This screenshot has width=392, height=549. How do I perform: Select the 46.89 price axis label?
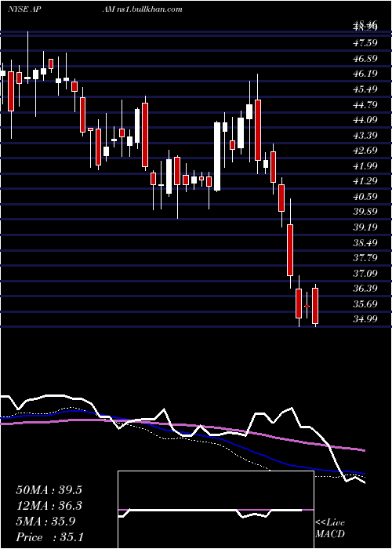point(365,58)
